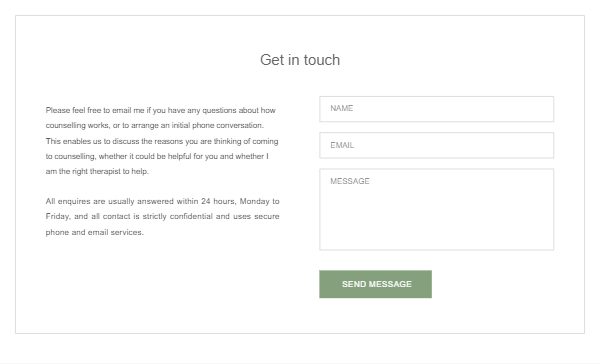The width and height of the screenshot is (600, 364).
Task: Click the "Get in touch" heading
Action: (300, 60)
